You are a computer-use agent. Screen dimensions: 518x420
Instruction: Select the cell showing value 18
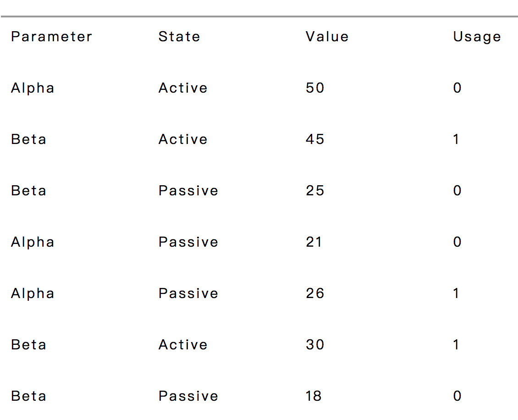coord(314,396)
